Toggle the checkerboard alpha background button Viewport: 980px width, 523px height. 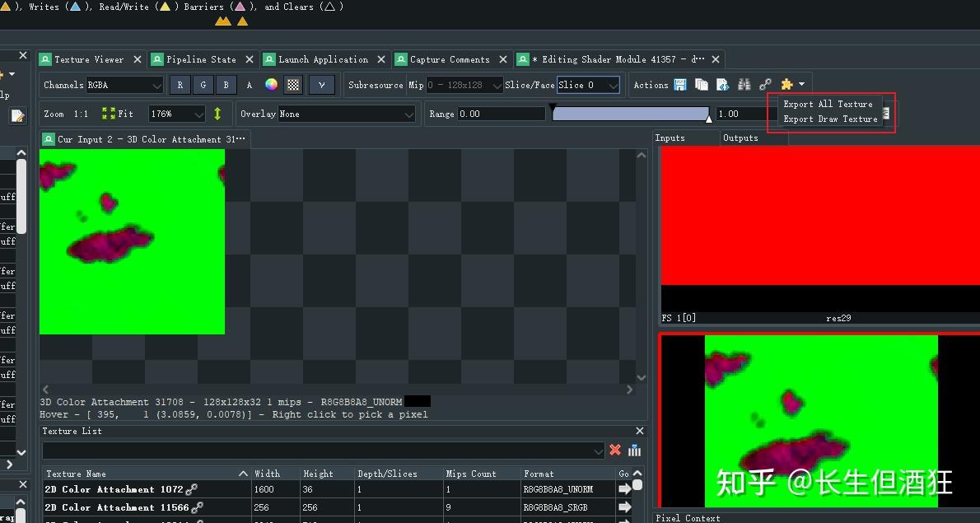point(292,85)
